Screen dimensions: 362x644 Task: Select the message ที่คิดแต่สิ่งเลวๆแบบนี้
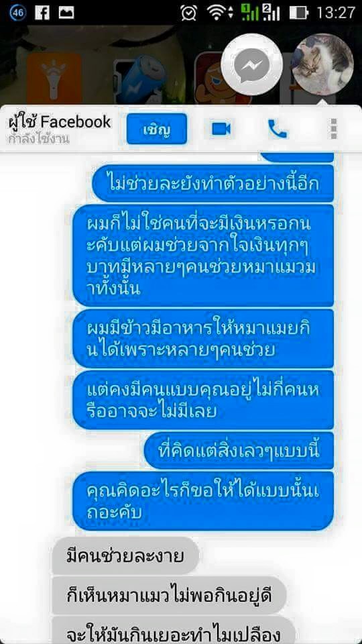pos(239,451)
